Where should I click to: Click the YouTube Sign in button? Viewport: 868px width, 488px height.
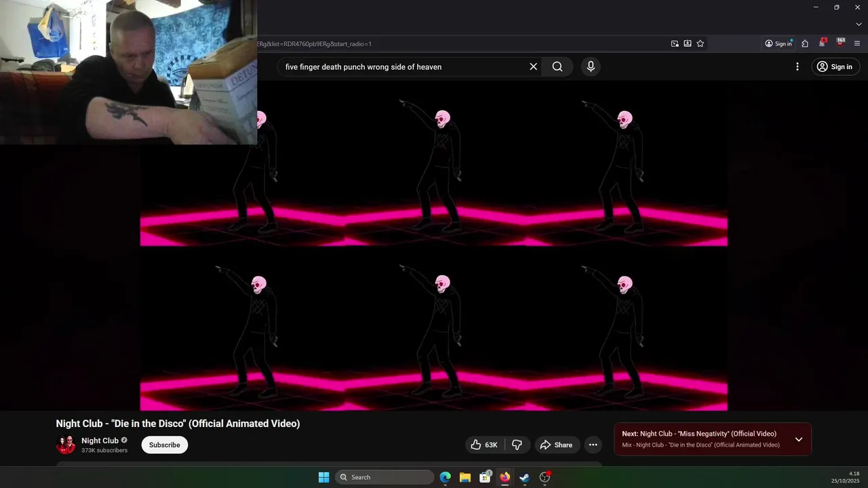(x=834, y=66)
